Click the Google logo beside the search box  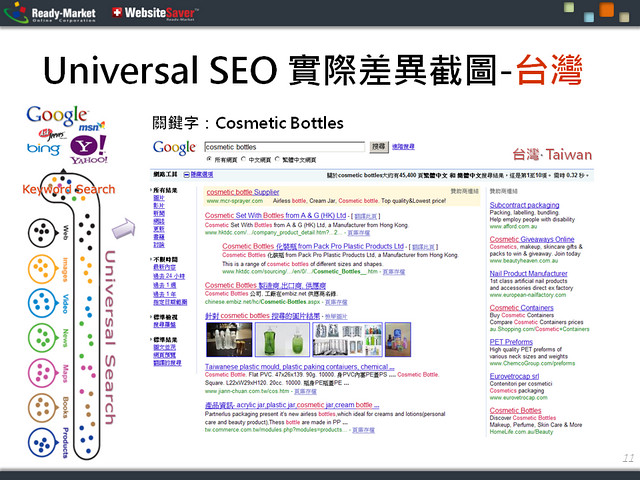[x=174, y=148]
